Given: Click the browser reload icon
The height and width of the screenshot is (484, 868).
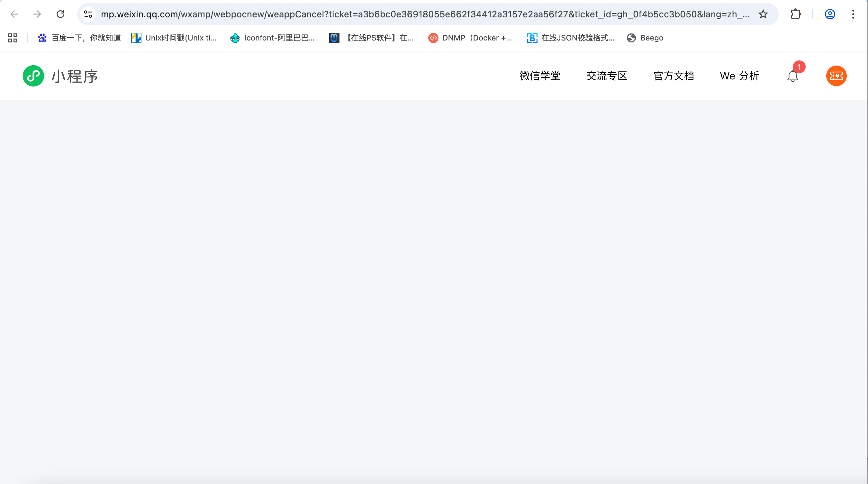Looking at the screenshot, I should (x=60, y=14).
